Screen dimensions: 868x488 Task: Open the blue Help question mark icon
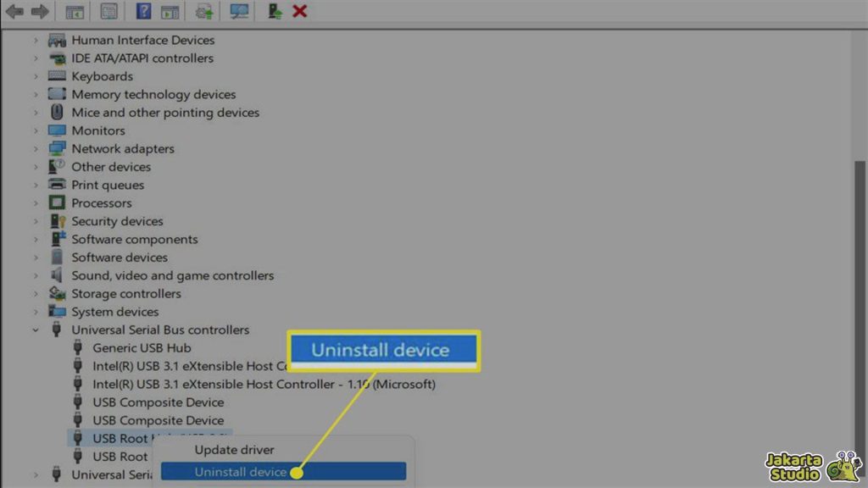pos(144,12)
